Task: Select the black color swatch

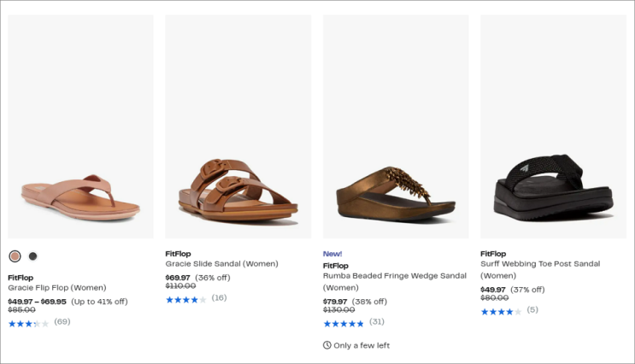Action: click(33, 256)
